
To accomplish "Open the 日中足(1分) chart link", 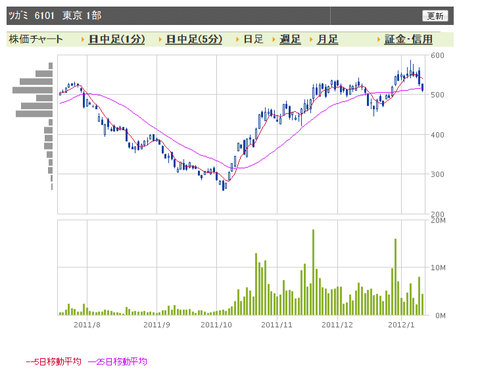I will click(117, 39).
